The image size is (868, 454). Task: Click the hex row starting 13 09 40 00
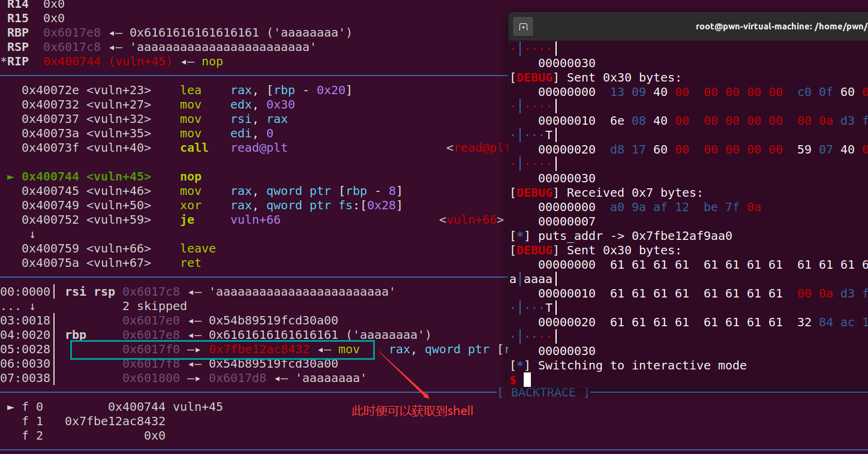pyautogui.click(x=703, y=92)
